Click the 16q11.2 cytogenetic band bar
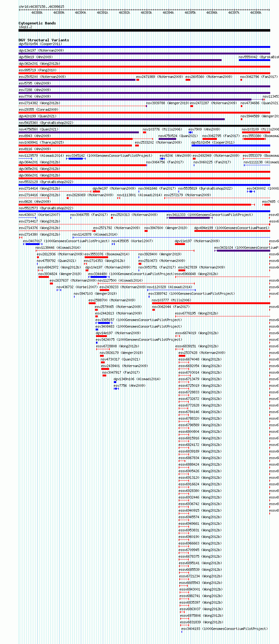This screenshot has width=279, height=644. click(144, 30)
